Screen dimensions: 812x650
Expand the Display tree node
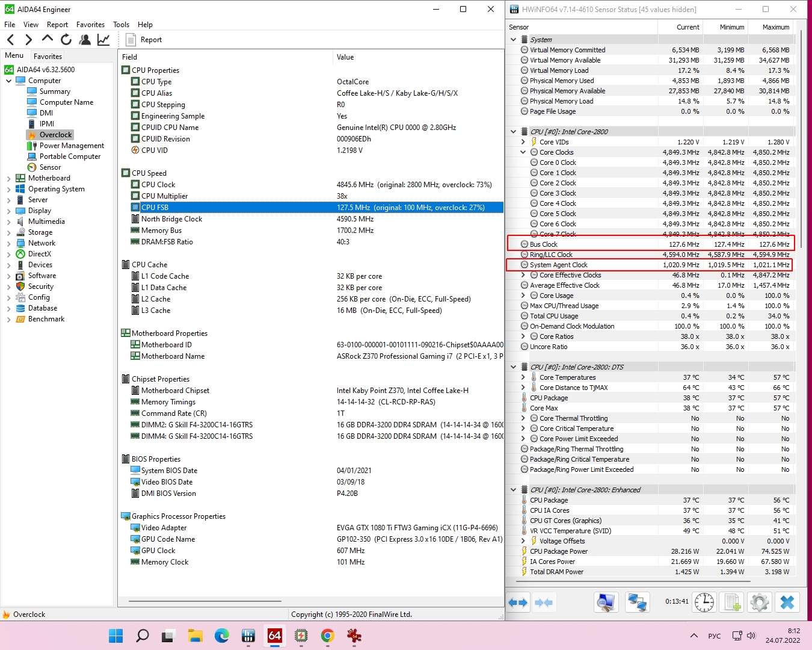tap(9, 211)
